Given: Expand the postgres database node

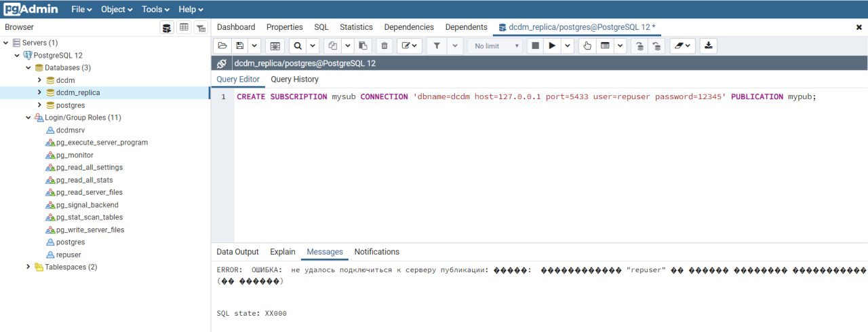Looking at the screenshot, I should 40,105.
